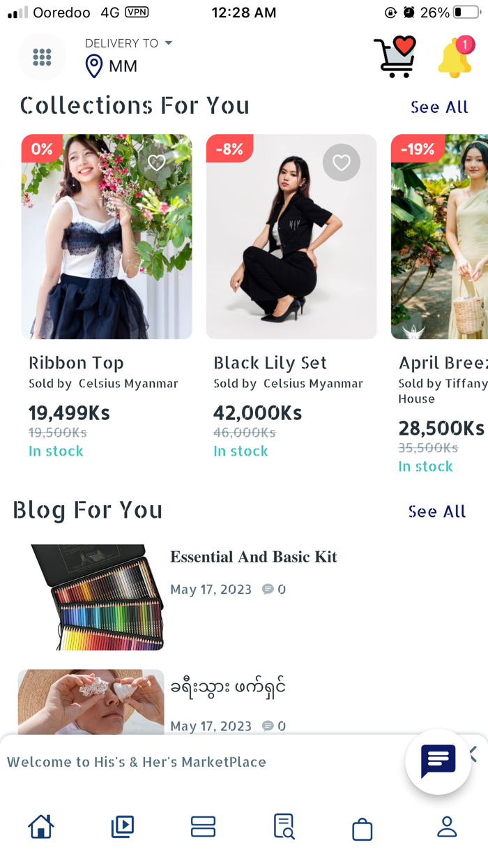Screen dimensions: 488x868
Task: Open the shopping bag icon in bottom bar
Action: 363,827
